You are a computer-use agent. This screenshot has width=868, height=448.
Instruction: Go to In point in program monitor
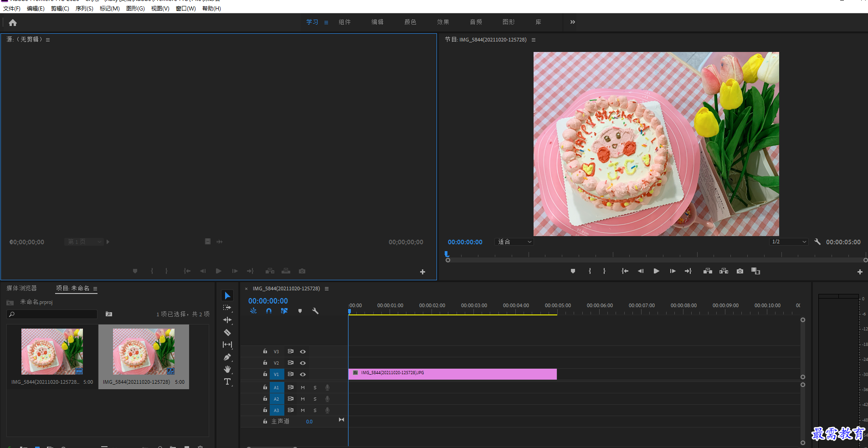(625, 271)
